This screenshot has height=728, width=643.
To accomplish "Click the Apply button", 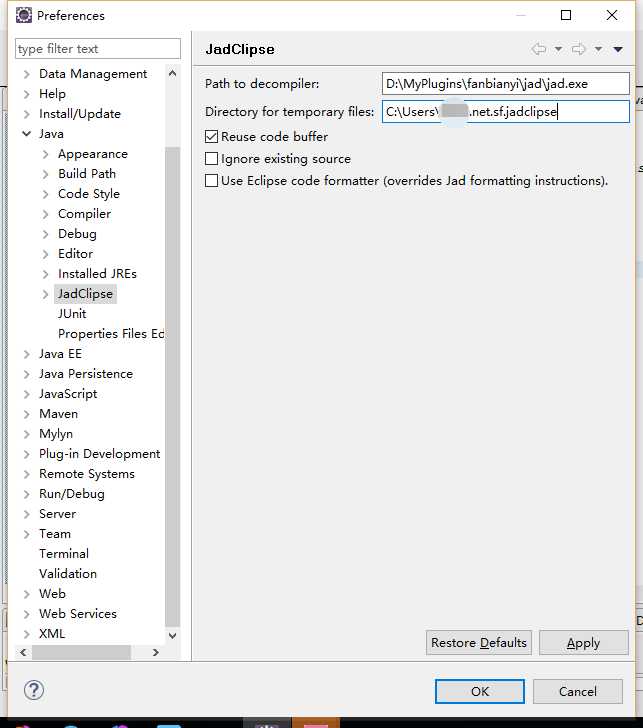I will (584, 643).
